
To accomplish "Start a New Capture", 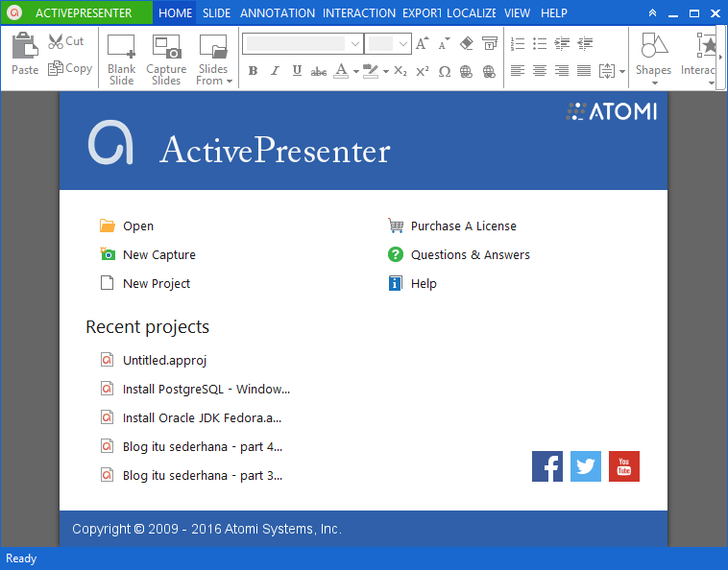I will 148,254.
